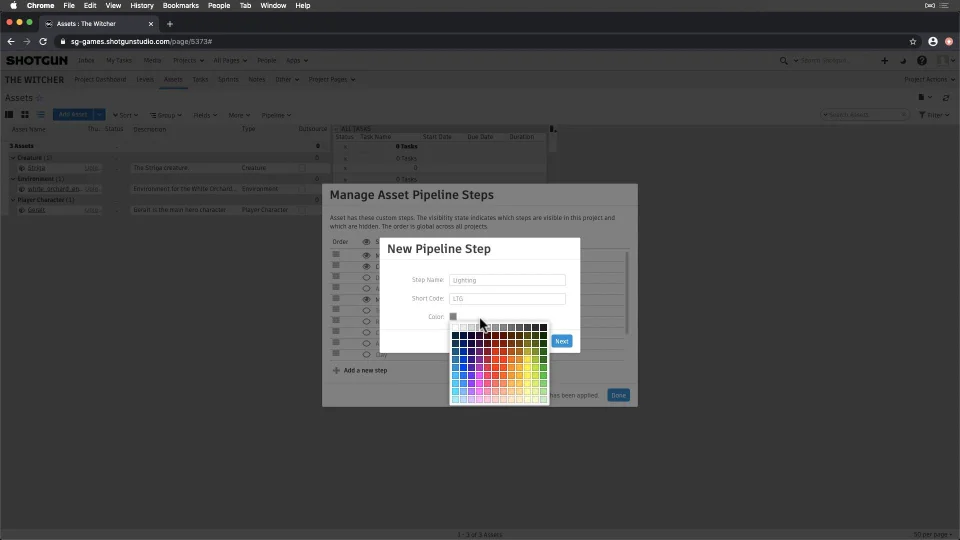Image resolution: width=960 pixels, height=540 pixels.
Task: Open the Geralt asset link
Action: click(36, 210)
